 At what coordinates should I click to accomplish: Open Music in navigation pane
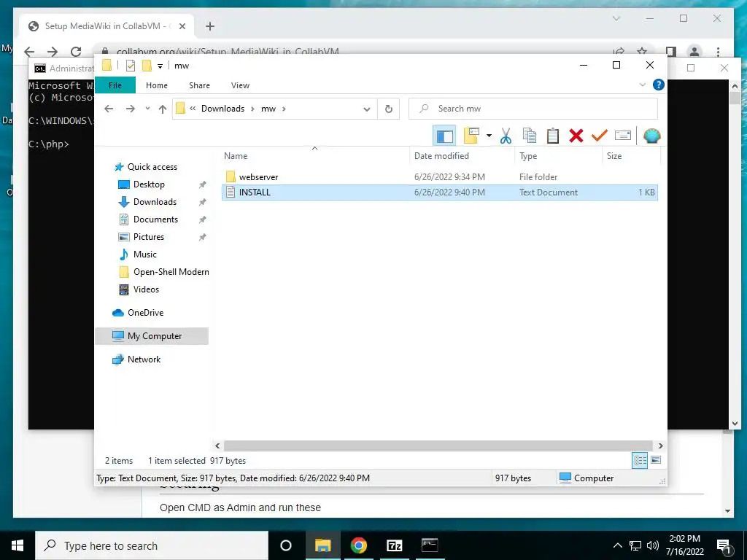[145, 254]
